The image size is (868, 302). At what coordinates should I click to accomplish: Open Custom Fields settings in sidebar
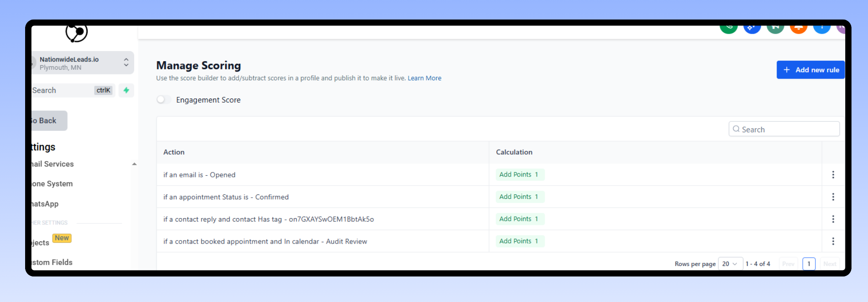[x=52, y=262]
